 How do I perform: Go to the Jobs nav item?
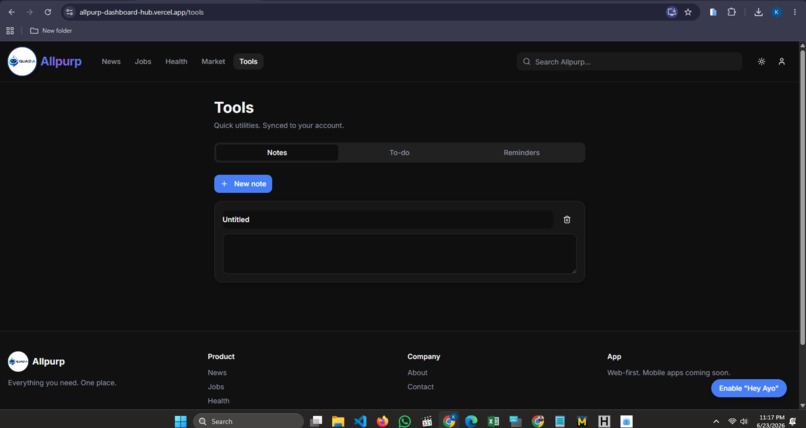coord(143,62)
